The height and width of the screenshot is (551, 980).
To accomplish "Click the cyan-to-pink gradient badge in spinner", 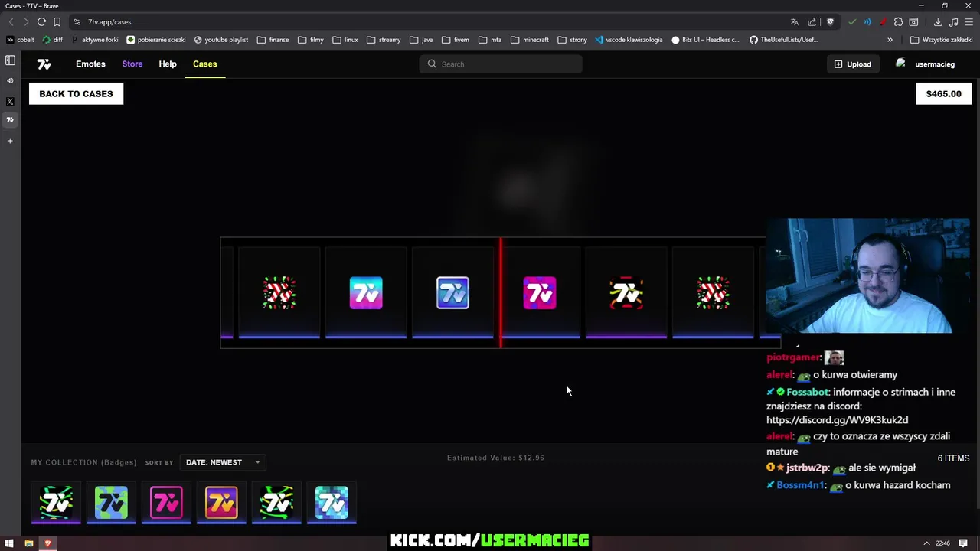I will (x=366, y=293).
